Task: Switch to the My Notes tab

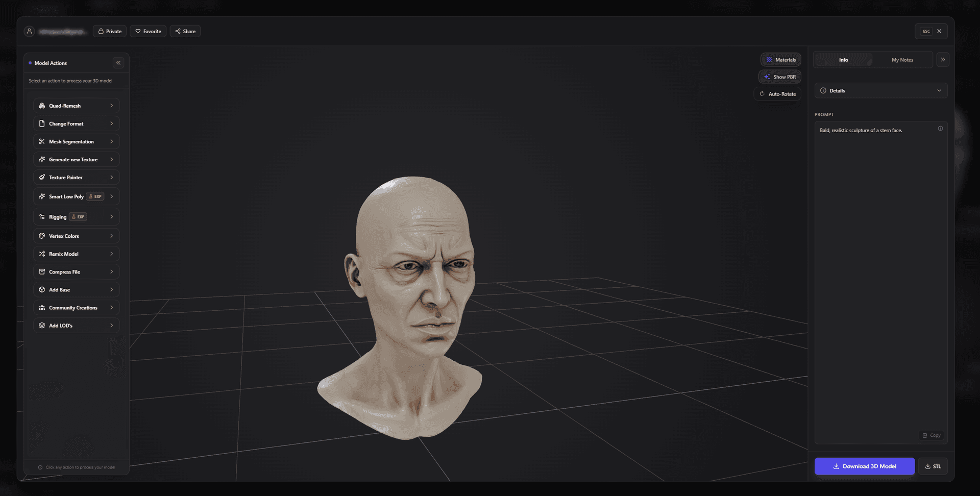Action: (902, 60)
